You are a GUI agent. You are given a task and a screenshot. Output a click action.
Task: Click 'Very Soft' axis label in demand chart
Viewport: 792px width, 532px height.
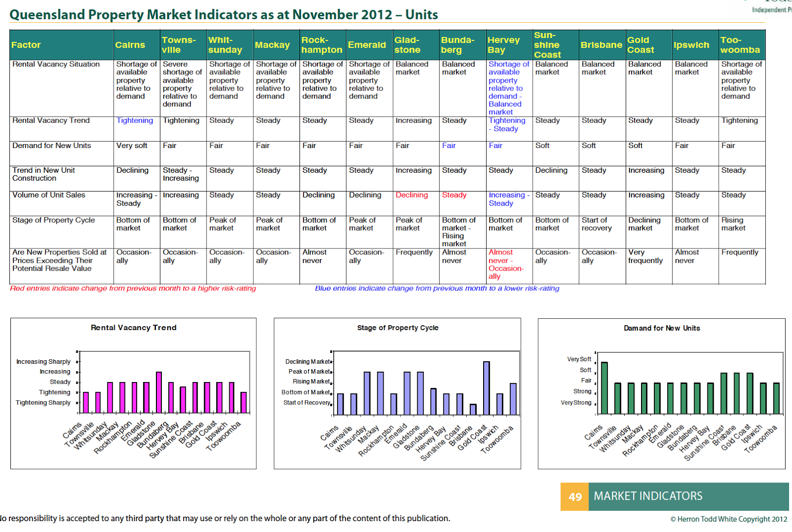pos(579,359)
